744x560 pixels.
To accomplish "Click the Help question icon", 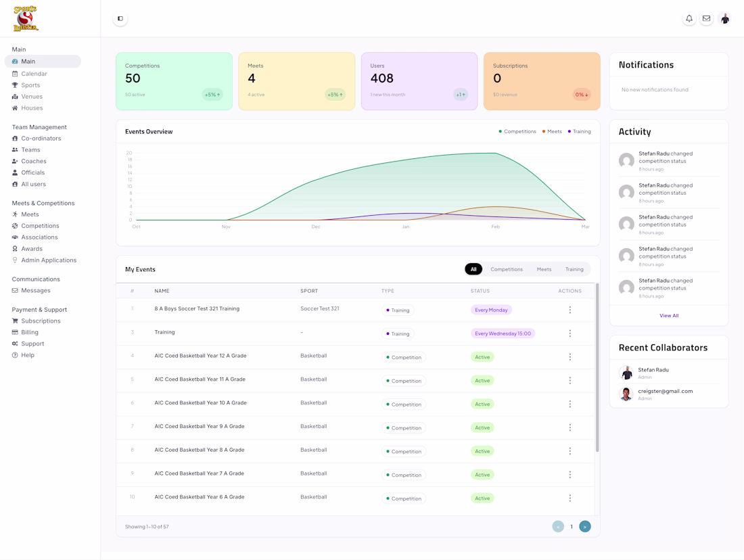I will click(15, 355).
